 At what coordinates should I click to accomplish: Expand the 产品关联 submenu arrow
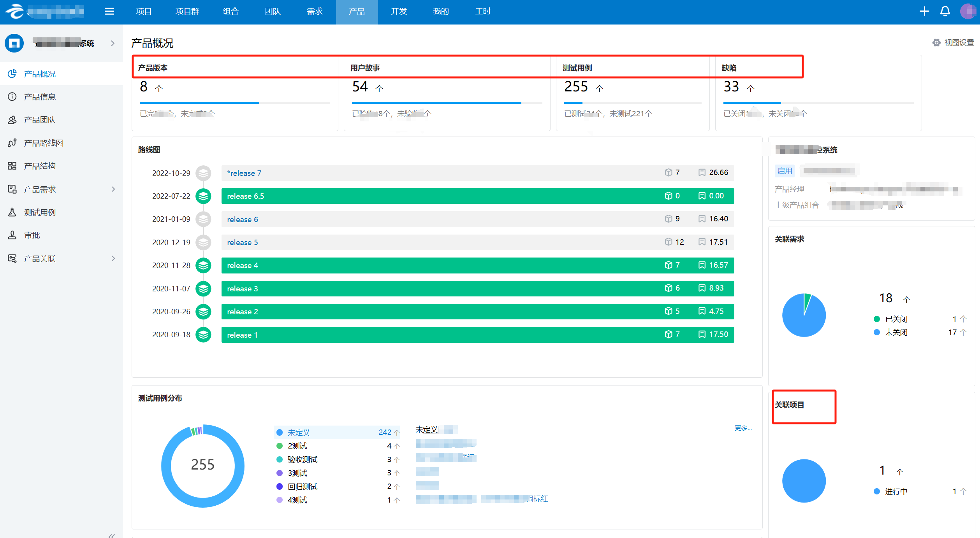(x=113, y=258)
